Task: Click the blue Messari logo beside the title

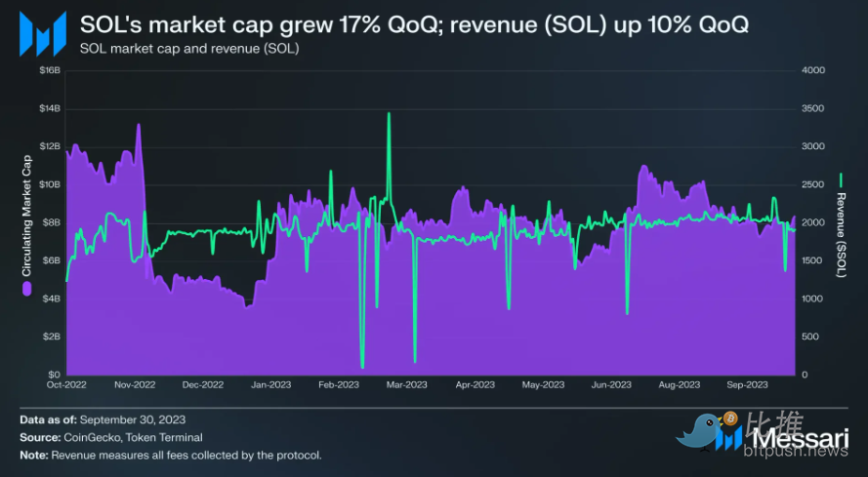Action: [x=43, y=34]
